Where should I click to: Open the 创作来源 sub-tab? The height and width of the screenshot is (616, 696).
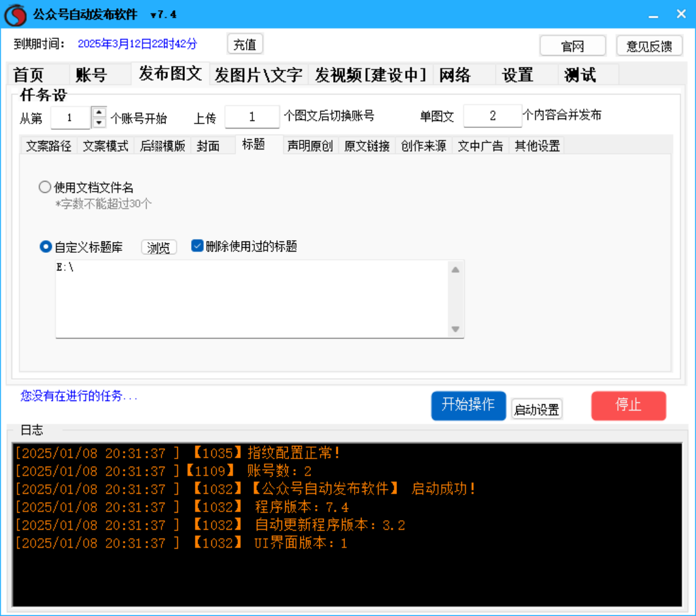click(x=423, y=146)
